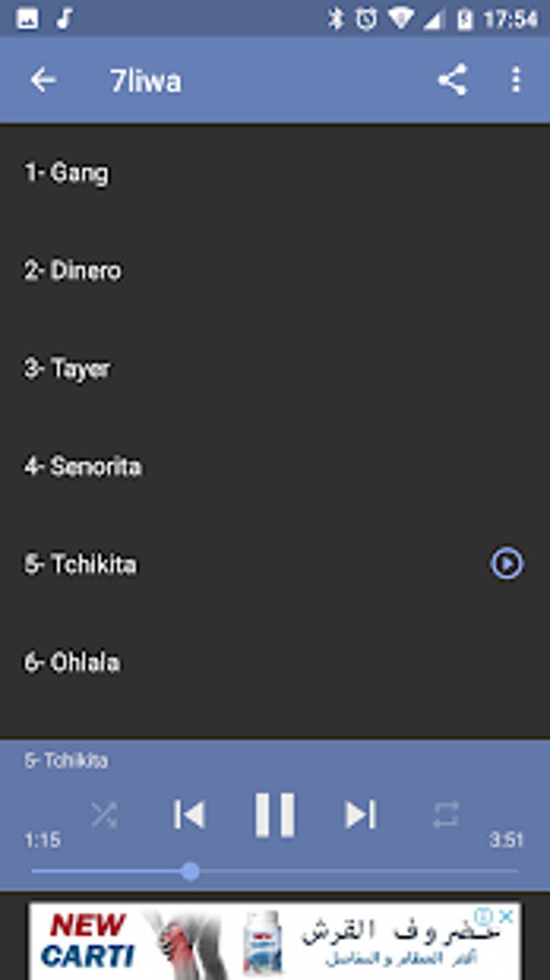
Task: Skip to the next track
Action: pos(360,814)
